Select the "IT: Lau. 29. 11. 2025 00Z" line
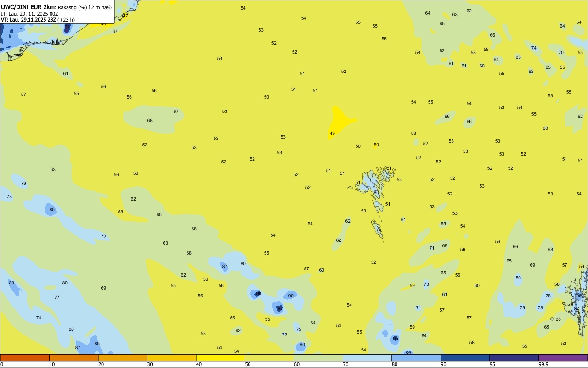This screenshot has height=368, width=588. point(29,14)
